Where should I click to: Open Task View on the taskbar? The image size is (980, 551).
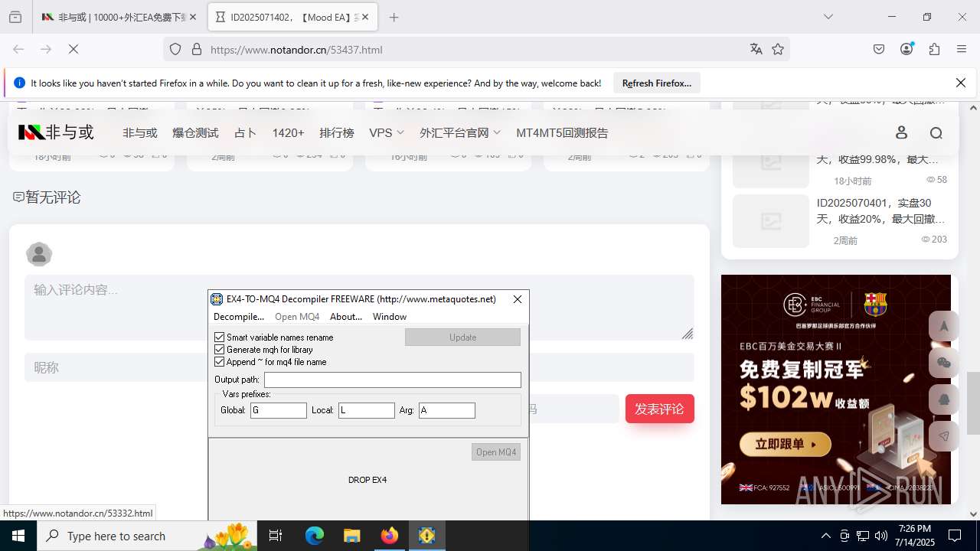[276, 536]
